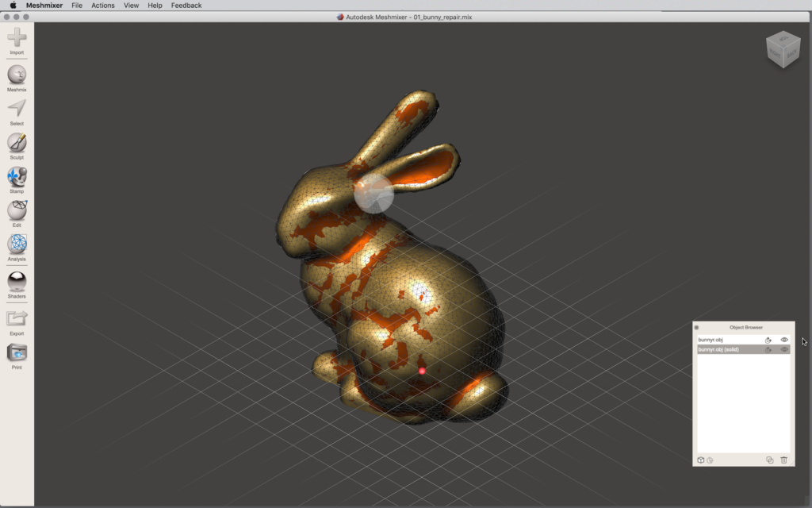The height and width of the screenshot is (508, 812).
Task: Toggle visibility of bunnyr.obj (solid)
Action: click(x=784, y=349)
